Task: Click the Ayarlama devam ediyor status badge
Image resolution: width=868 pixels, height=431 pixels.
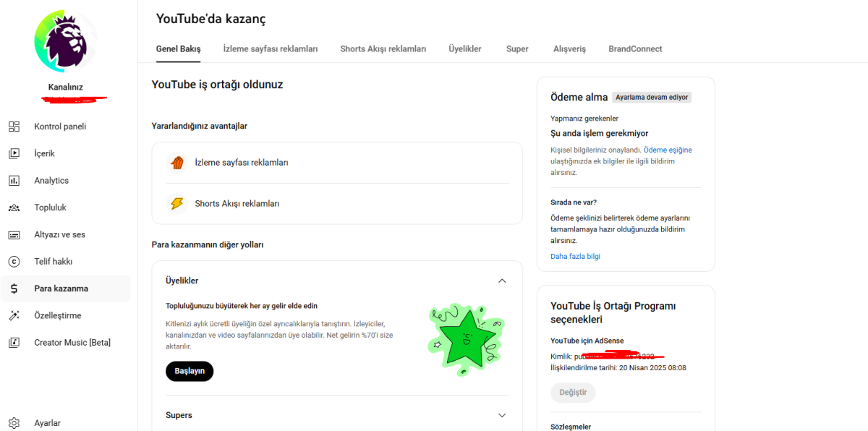Action: (652, 97)
